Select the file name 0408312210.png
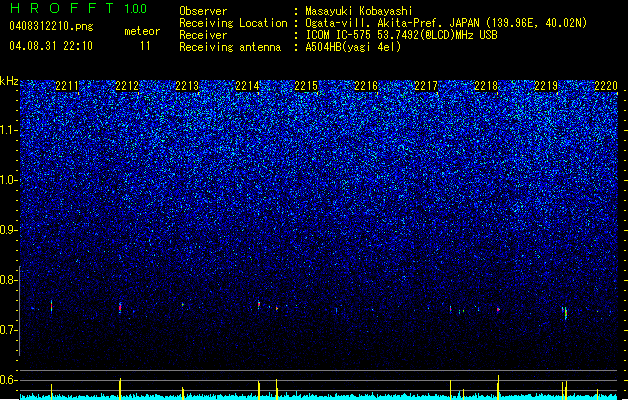Viewport: 629px width, 400px height. (x=51, y=26)
